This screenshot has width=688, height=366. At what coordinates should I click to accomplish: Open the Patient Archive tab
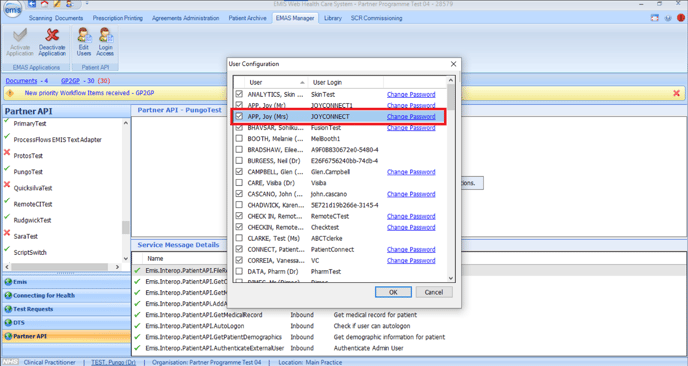[247, 18]
